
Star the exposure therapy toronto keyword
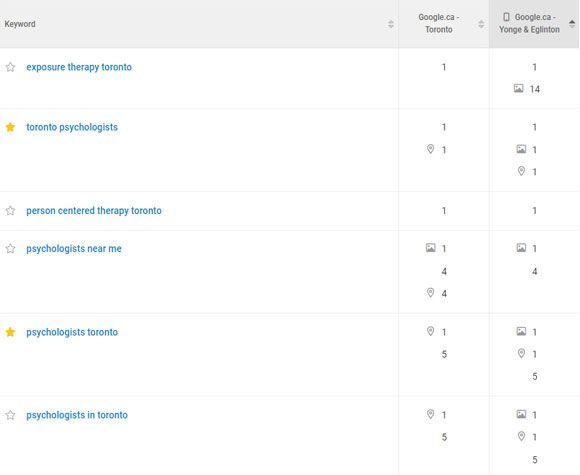pos(10,67)
